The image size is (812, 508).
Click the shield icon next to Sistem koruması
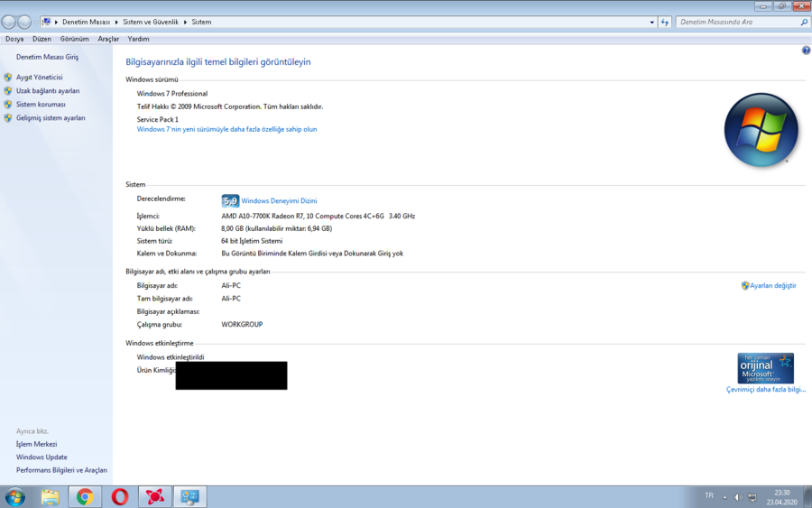[8, 104]
